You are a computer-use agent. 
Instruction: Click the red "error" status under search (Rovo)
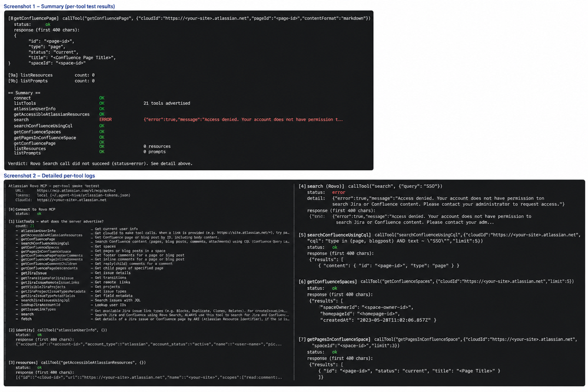coord(338,192)
